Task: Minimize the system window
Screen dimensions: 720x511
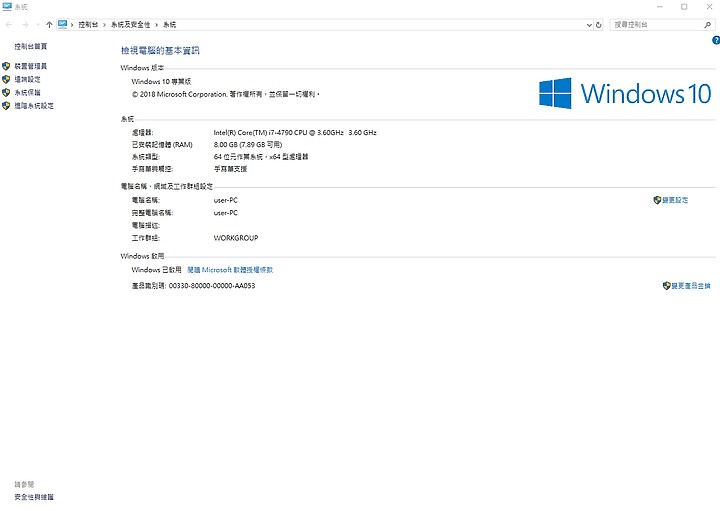Action: 659,7
